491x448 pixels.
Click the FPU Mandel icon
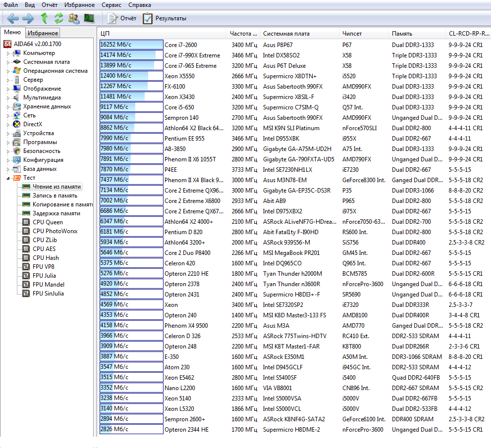[26, 285]
